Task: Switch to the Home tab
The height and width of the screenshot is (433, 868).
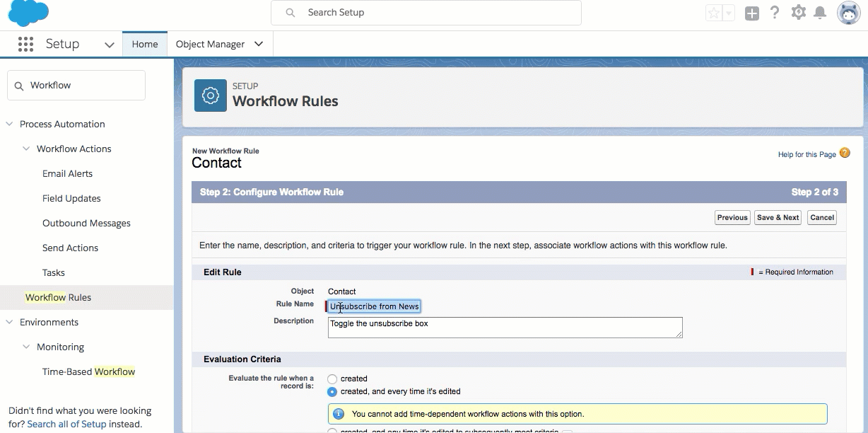Action: [145, 44]
